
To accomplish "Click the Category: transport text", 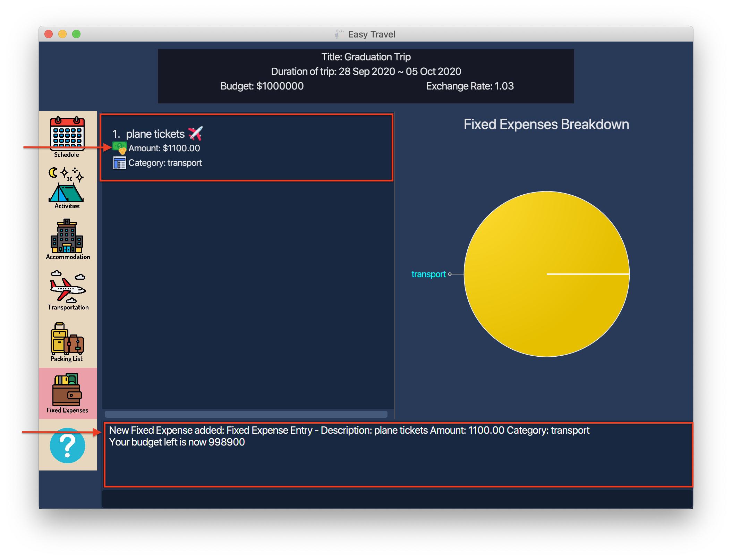I will click(165, 163).
